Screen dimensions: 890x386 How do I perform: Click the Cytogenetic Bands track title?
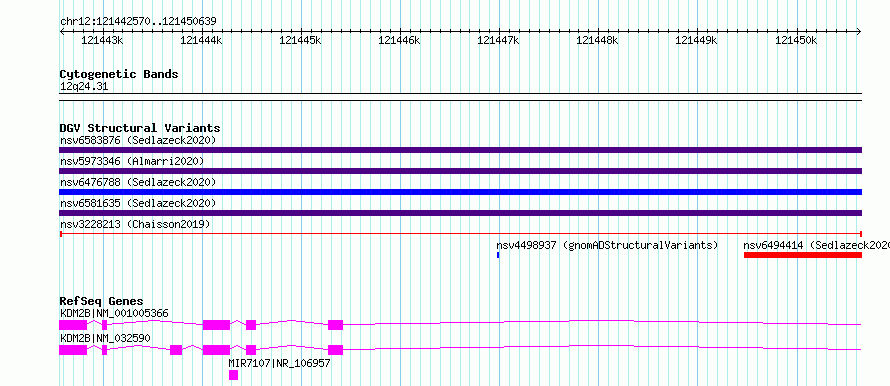[x=119, y=74]
